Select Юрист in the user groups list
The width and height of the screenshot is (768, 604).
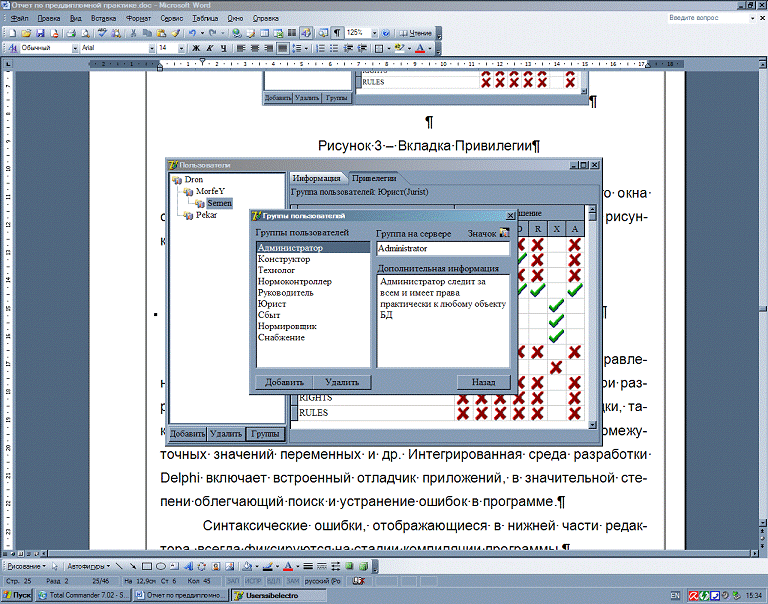point(272,304)
